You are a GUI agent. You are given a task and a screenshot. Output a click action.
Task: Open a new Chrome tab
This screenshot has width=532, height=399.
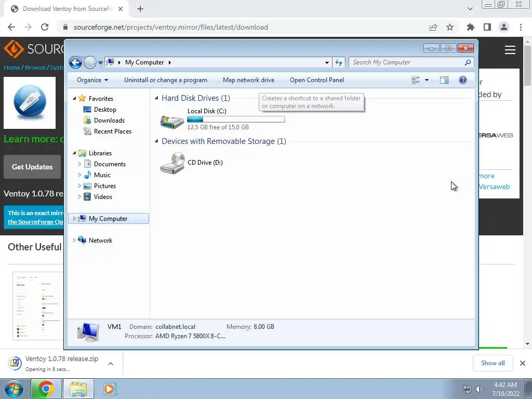pos(140,9)
